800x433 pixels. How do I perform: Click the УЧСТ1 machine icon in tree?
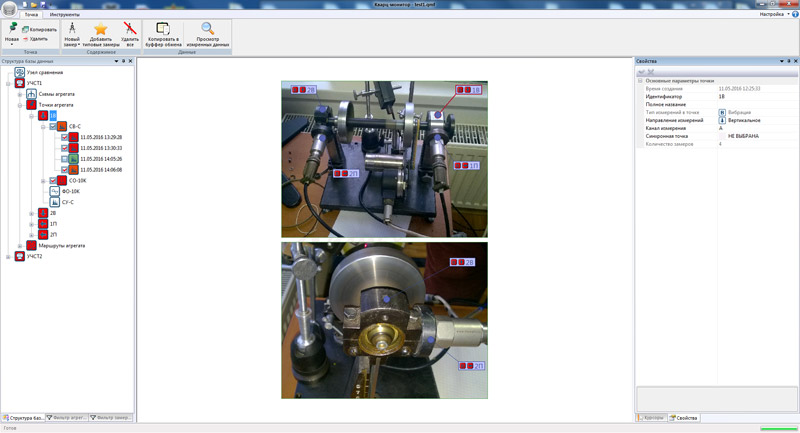tap(19, 83)
